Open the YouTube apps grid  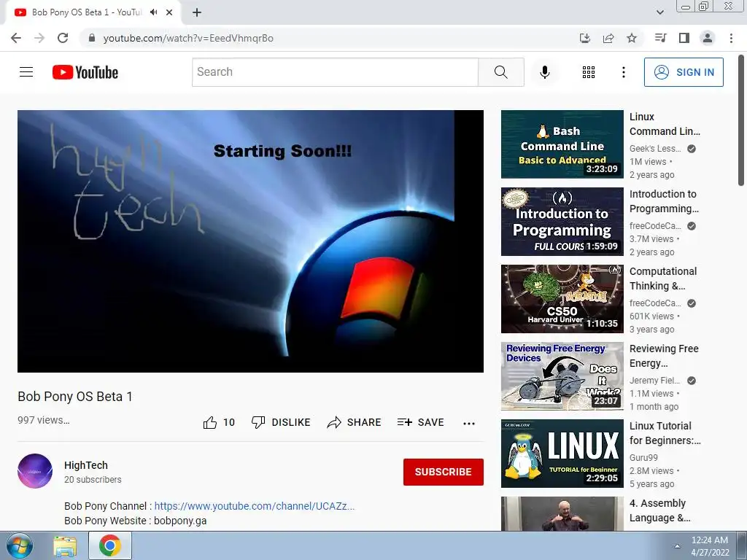tap(589, 72)
